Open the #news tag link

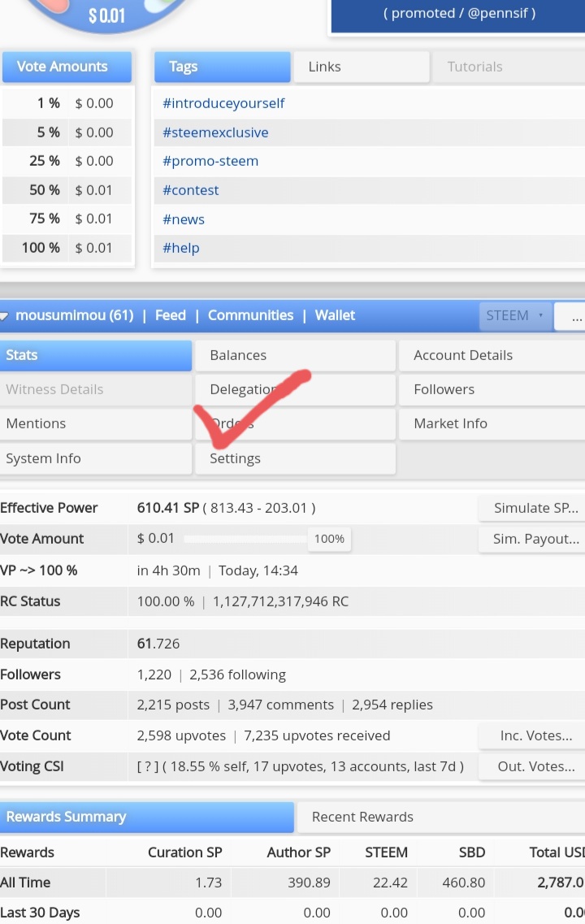click(x=183, y=219)
